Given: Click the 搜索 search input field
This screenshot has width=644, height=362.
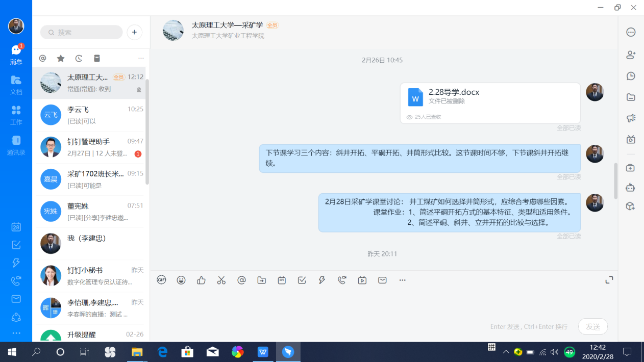Looking at the screenshot, I should point(82,32).
